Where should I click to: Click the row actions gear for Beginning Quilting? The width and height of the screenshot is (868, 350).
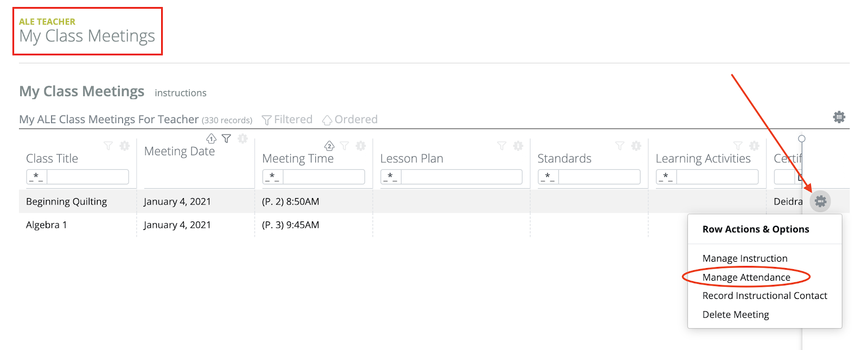[x=820, y=201]
